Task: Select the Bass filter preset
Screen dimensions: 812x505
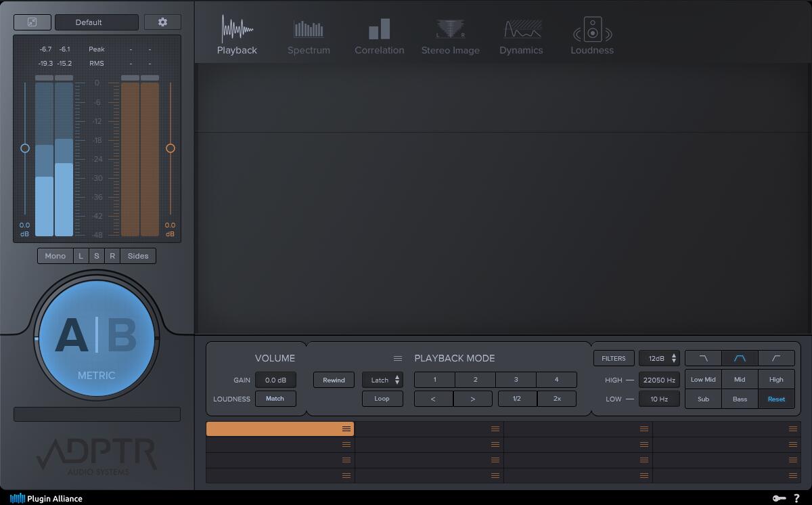Action: pyautogui.click(x=740, y=399)
